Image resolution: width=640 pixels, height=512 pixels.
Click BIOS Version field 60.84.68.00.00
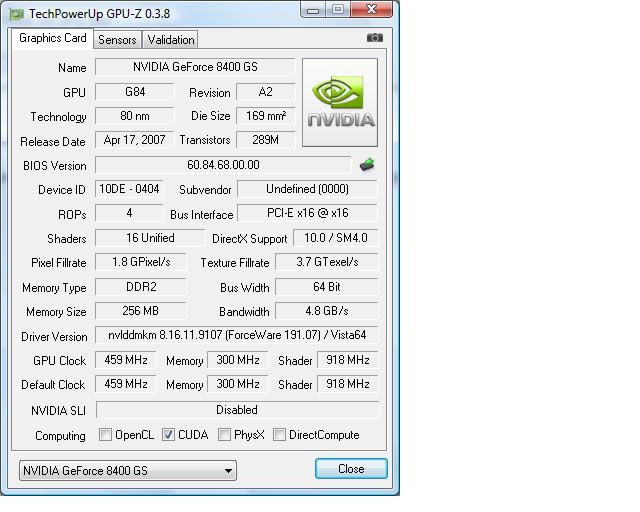pyautogui.click(x=223, y=165)
